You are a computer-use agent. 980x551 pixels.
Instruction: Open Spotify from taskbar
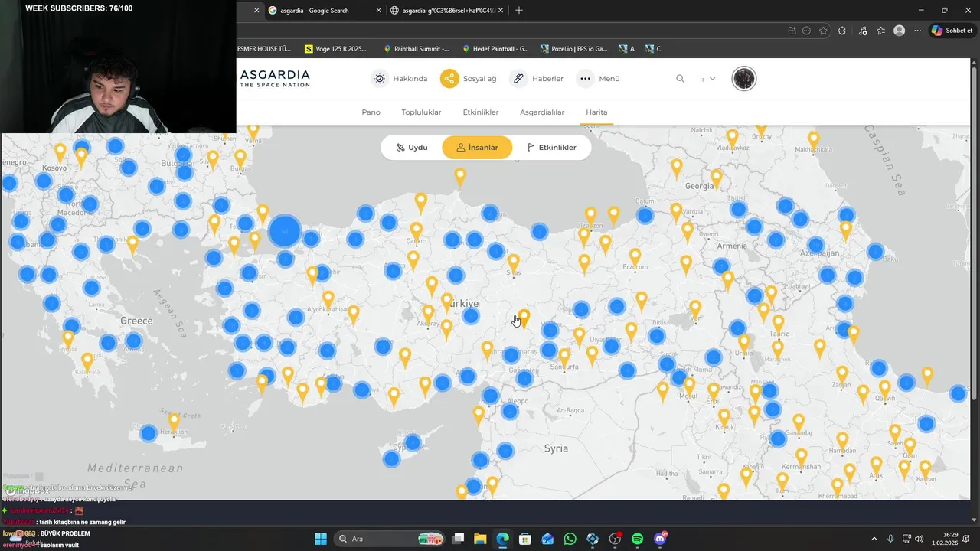tap(637, 539)
